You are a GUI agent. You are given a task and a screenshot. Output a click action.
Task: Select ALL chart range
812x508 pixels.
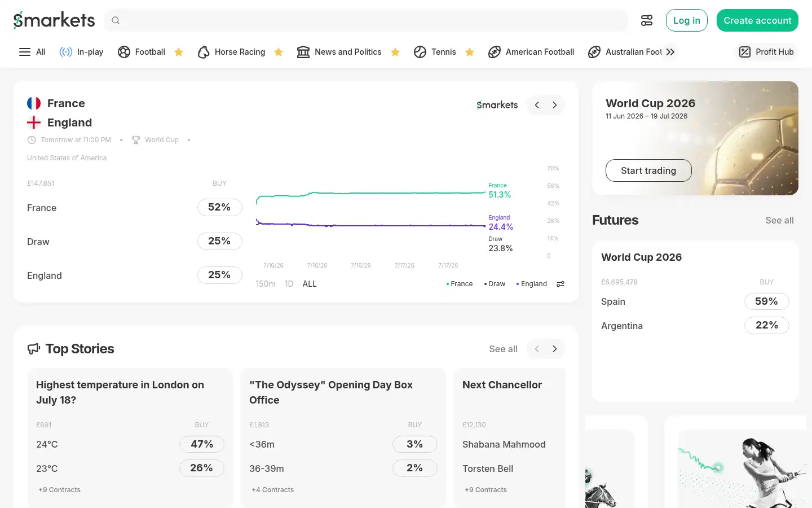point(310,284)
